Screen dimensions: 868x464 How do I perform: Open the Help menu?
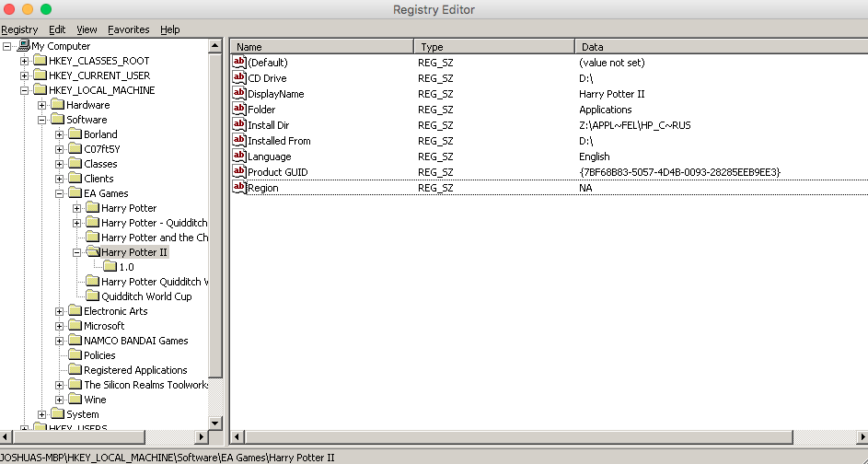170,29
